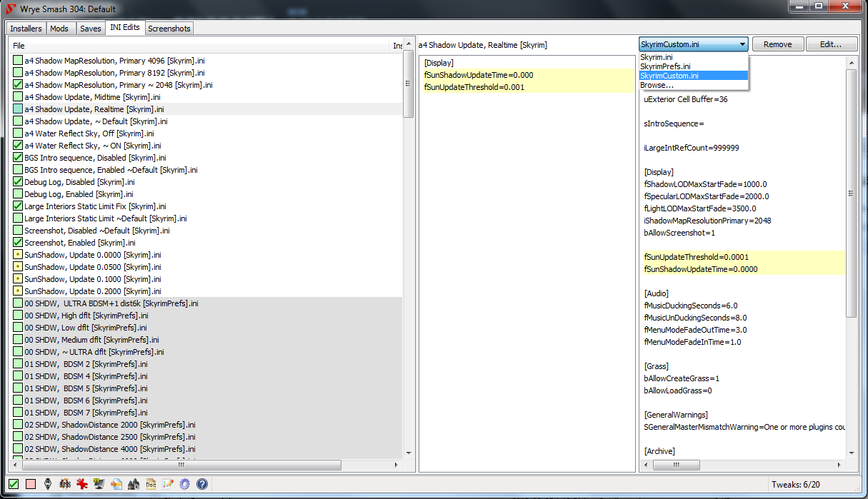Viewport: 868px width, 499px height.
Task: Select 02 SHDW, ShadowDistance 2500 row
Action: coord(206,437)
